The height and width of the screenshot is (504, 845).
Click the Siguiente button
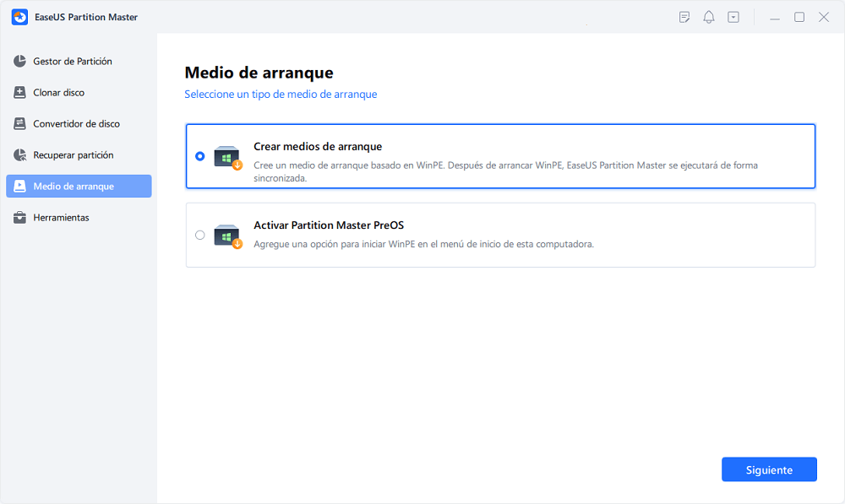(769, 469)
